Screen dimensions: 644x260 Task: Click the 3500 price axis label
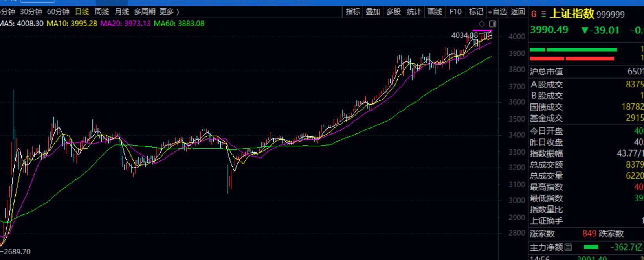tap(517, 119)
